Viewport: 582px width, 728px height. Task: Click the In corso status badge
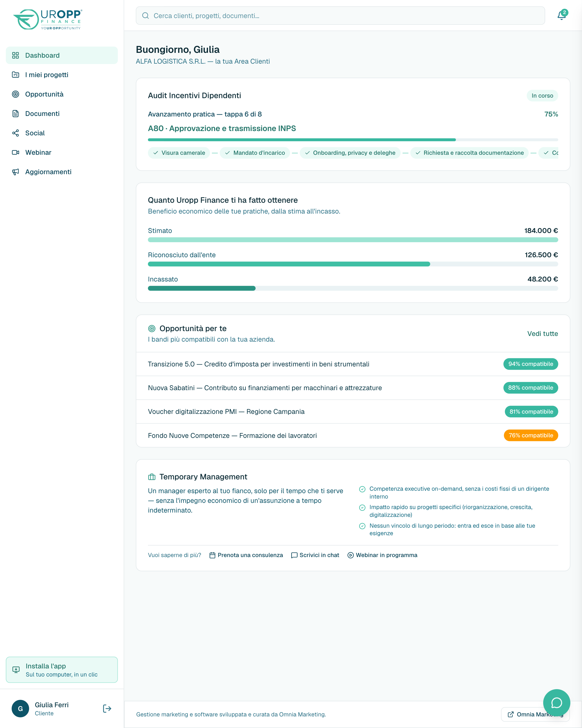(x=542, y=95)
